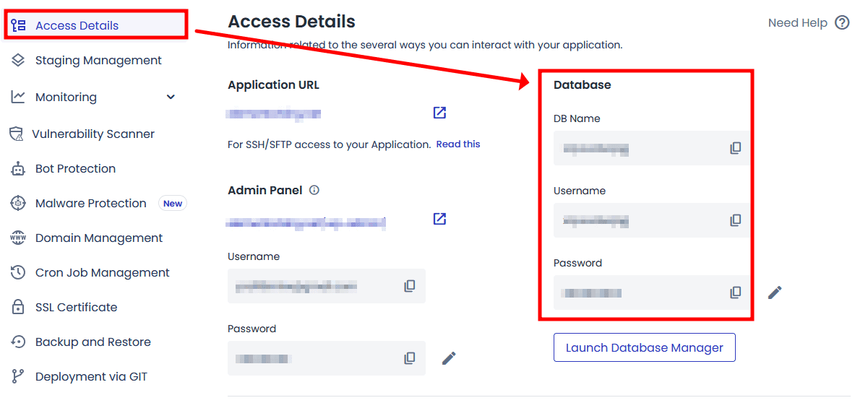This screenshot has height=403, width=868.
Task: Open Domain Management page
Action: [99, 238]
